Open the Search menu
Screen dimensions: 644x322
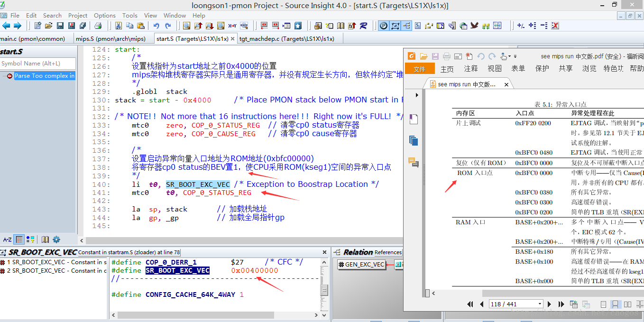[x=52, y=15]
